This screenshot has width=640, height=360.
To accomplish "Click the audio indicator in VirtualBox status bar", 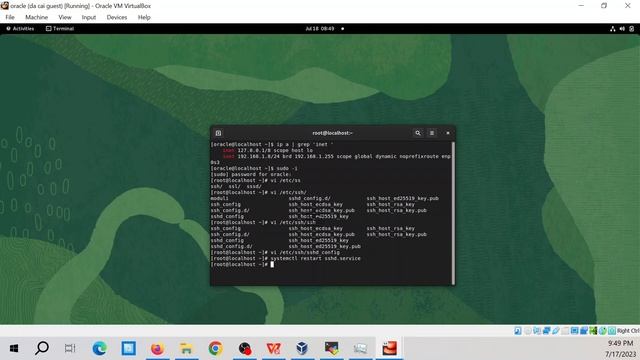I will pyautogui.click(x=537, y=331).
